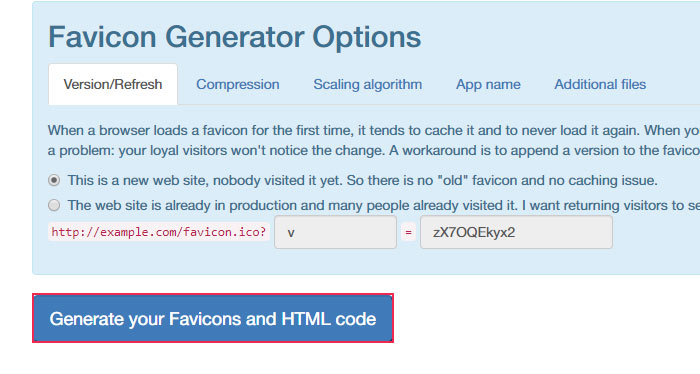Click the sentence 'a problem: your loyal visitors'
The image size is (700, 374).
[x=374, y=150]
